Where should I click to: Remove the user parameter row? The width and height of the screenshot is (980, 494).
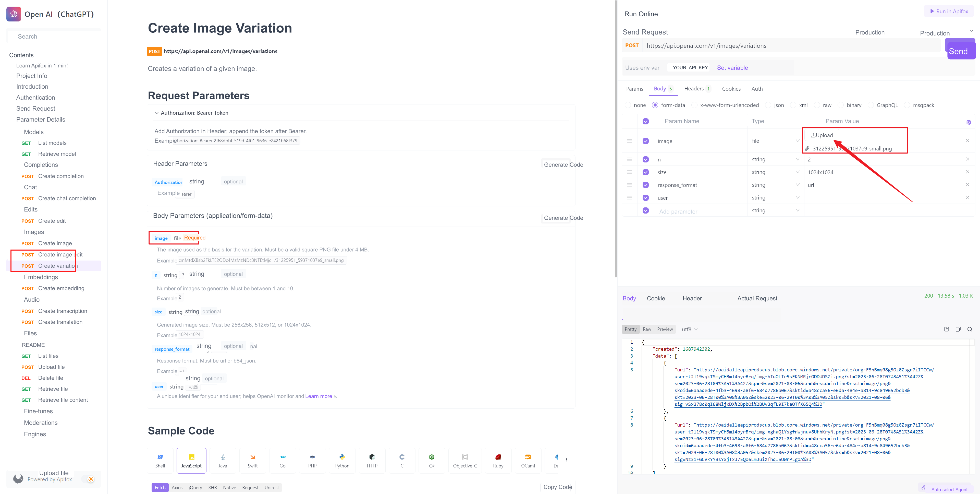point(967,197)
